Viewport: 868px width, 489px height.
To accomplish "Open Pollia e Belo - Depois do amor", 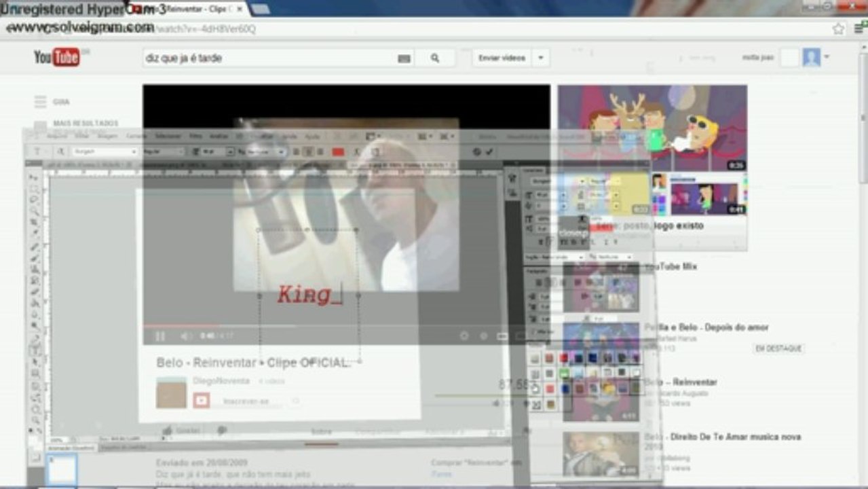I will (706, 327).
